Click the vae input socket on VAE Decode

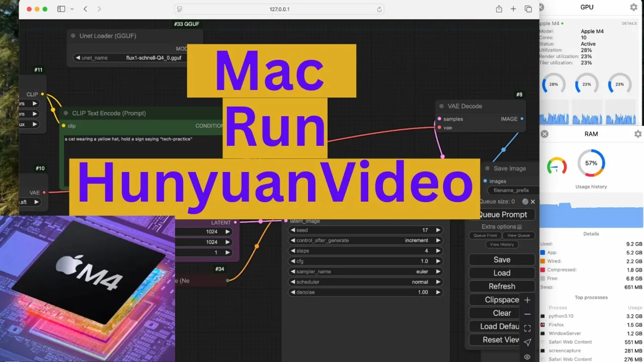[439, 128]
